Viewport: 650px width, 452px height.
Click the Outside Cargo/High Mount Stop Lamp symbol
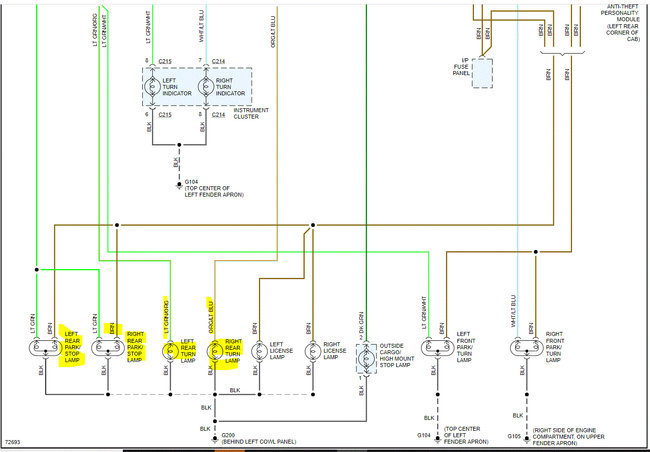click(366, 358)
